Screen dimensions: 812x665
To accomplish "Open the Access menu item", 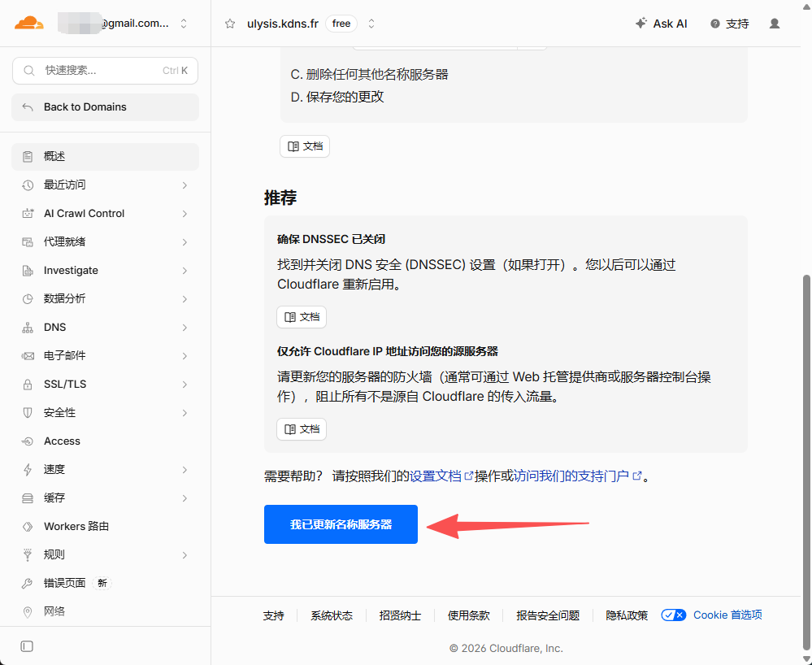I will tap(105, 441).
